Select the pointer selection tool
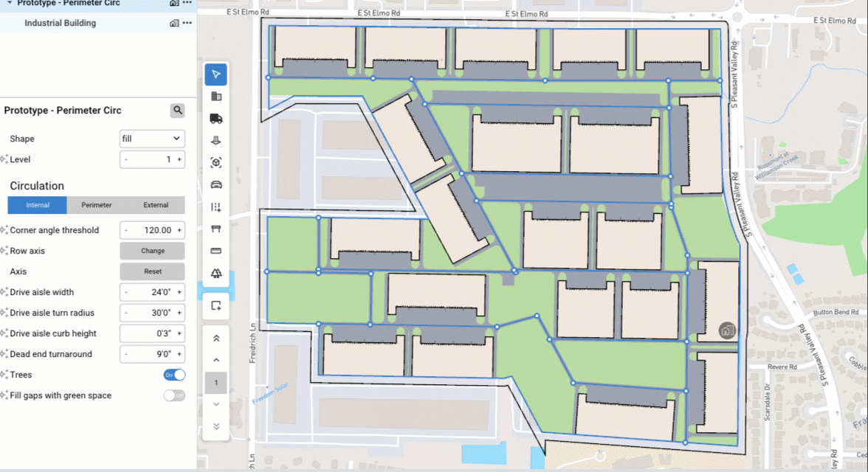 click(x=216, y=74)
